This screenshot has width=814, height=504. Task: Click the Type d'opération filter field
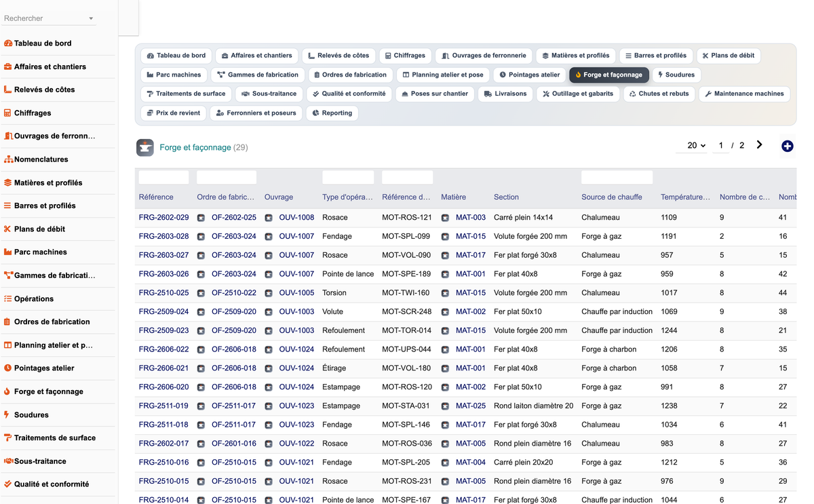click(x=348, y=178)
